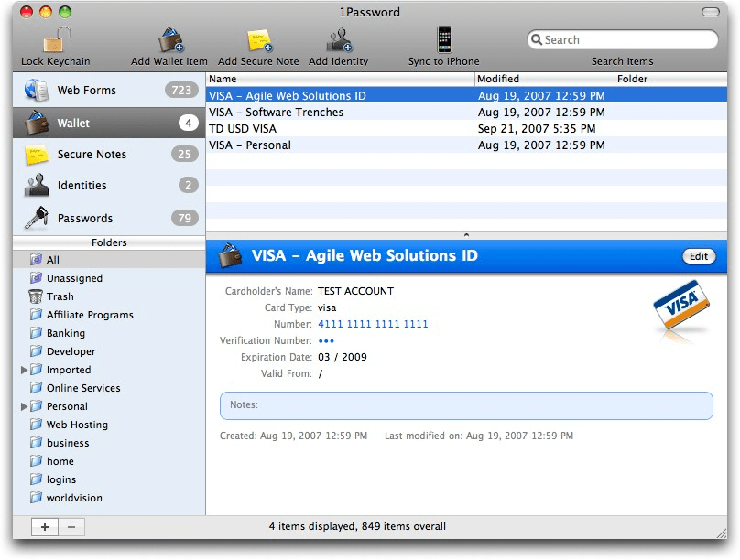Screen dimensions: 740x560
Task: Click the Add Identity toolbar icon
Action: (339, 40)
